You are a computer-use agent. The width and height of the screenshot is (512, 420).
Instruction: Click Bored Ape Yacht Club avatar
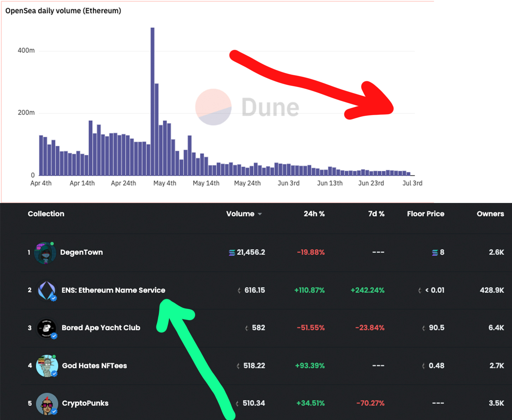pos(47,328)
